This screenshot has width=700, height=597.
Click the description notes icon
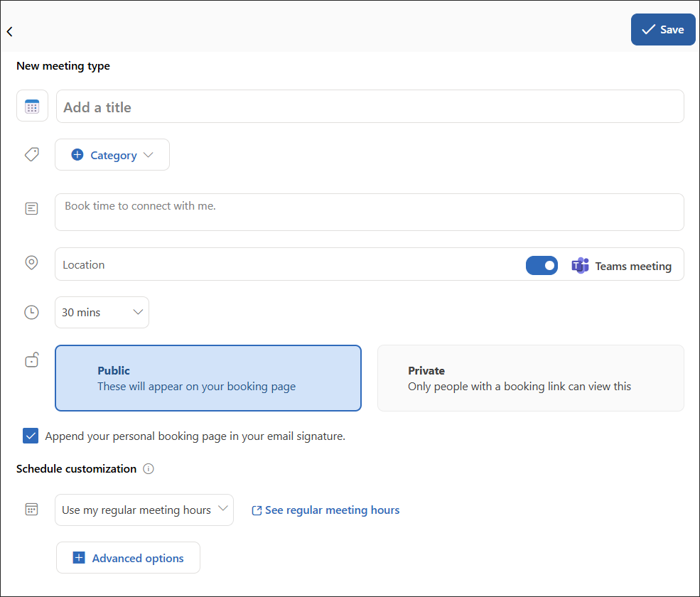(x=31, y=208)
